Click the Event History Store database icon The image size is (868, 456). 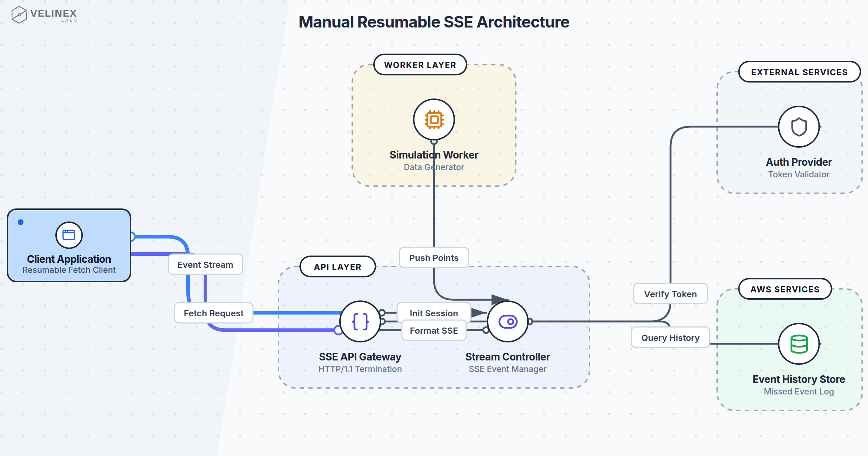pyautogui.click(x=799, y=344)
